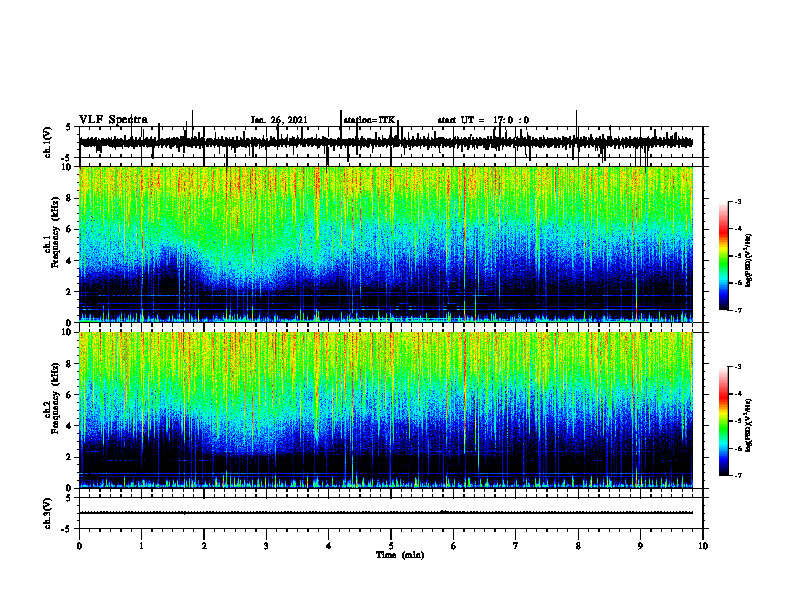Click inside the ch.2 spectrogram panel
The height and width of the screenshot is (612, 792).
coord(386,410)
